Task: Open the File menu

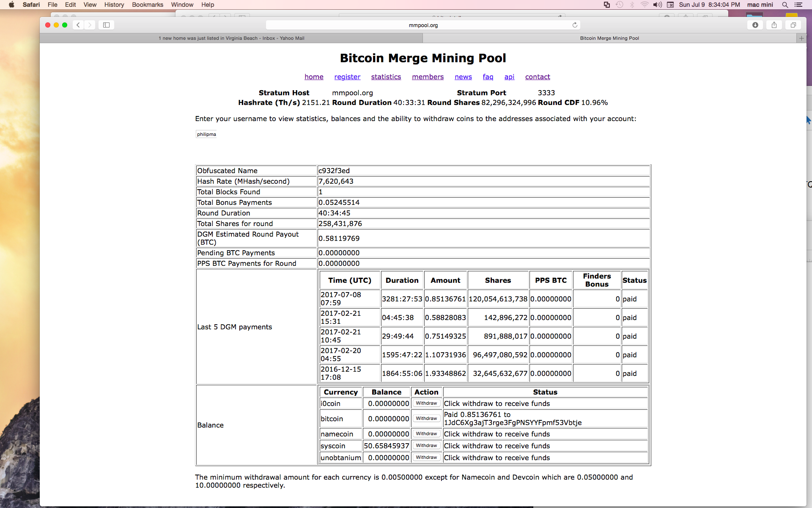Action: pos(52,5)
